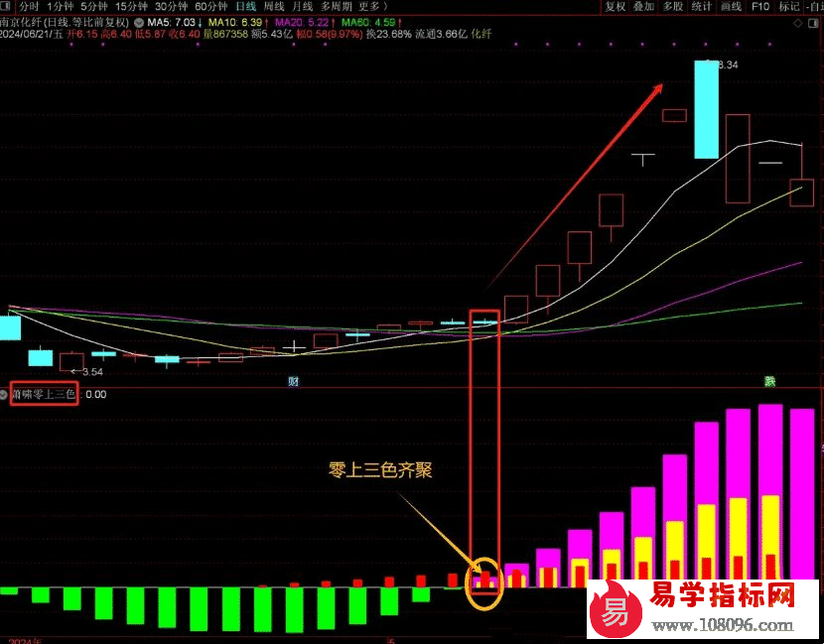The height and width of the screenshot is (644, 824).
Task: Click the blue 财 marker on the chart
Action: coord(294,382)
